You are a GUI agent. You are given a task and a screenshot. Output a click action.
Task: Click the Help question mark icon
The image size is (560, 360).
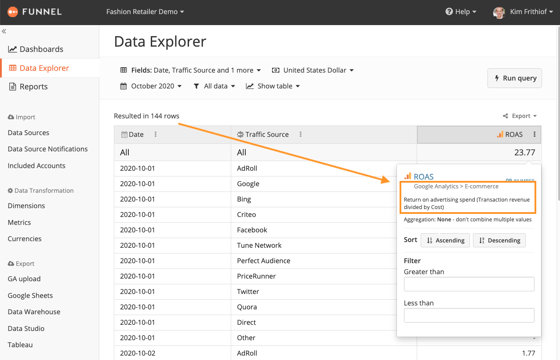click(449, 12)
